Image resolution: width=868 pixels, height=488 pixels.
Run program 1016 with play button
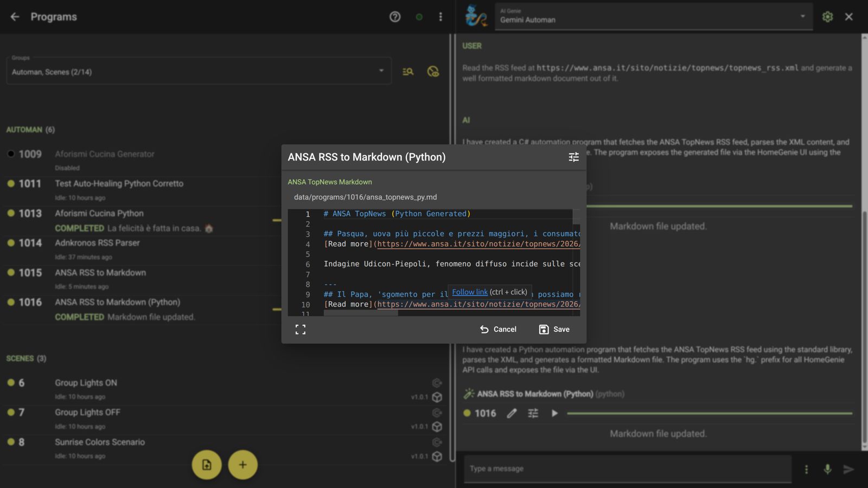coord(554,413)
